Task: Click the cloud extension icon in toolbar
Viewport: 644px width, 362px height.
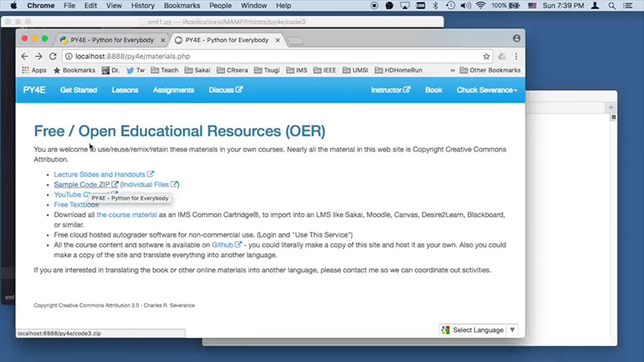Action: pos(502,56)
